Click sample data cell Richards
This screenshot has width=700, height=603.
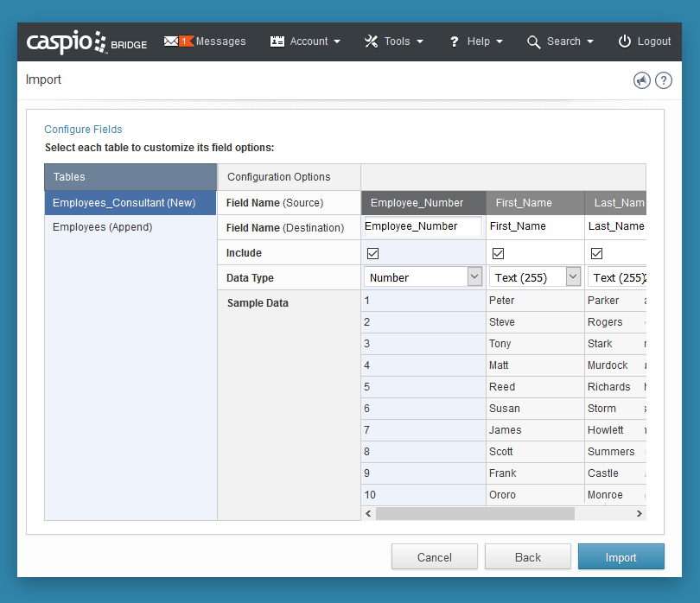[x=614, y=387]
